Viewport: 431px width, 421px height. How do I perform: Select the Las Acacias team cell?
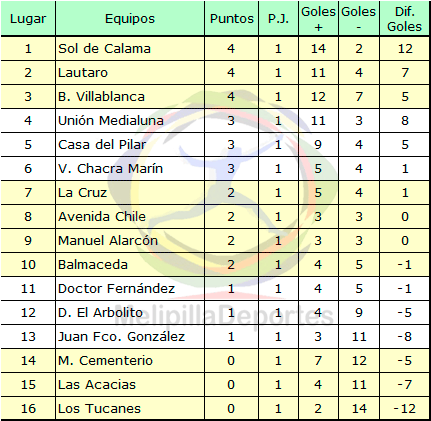click(130, 385)
